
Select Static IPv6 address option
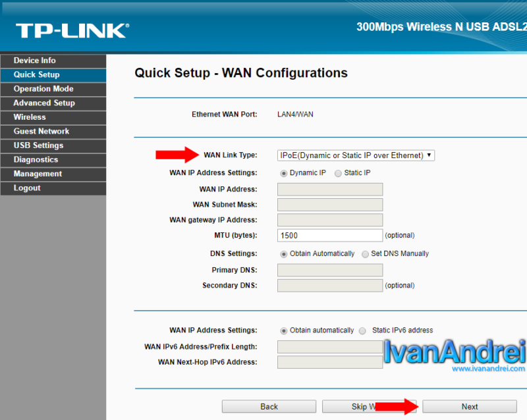click(x=362, y=330)
